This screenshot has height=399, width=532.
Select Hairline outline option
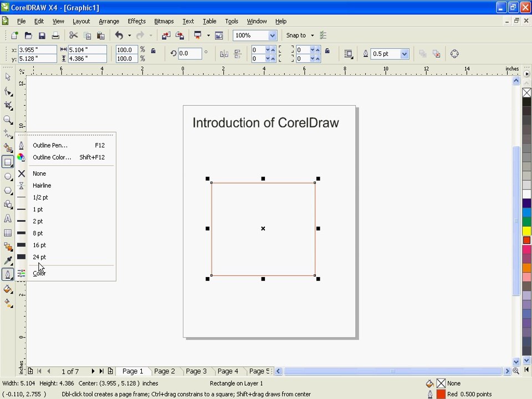(x=66, y=185)
